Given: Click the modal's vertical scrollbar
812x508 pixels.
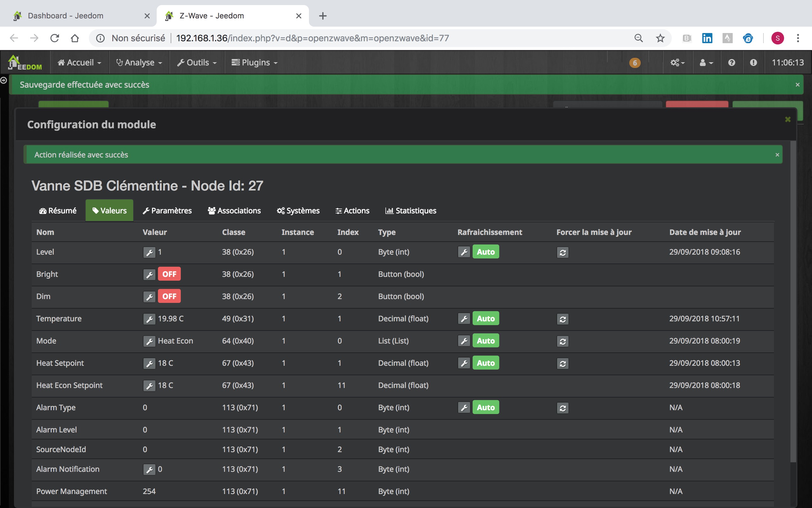Looking at the screenshot, I should tap(793, 302).
